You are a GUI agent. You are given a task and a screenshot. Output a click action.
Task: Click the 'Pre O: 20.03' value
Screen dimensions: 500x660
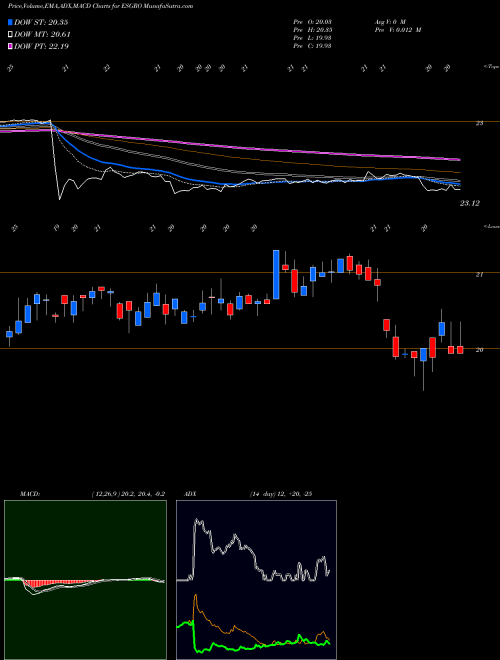[312, 21]
